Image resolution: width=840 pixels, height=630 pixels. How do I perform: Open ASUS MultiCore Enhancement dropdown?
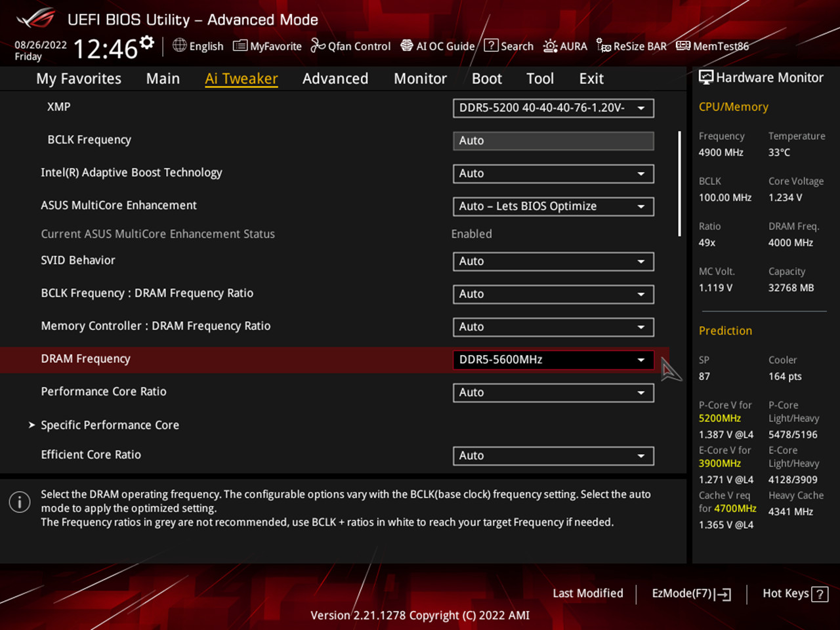coord(553,207)
